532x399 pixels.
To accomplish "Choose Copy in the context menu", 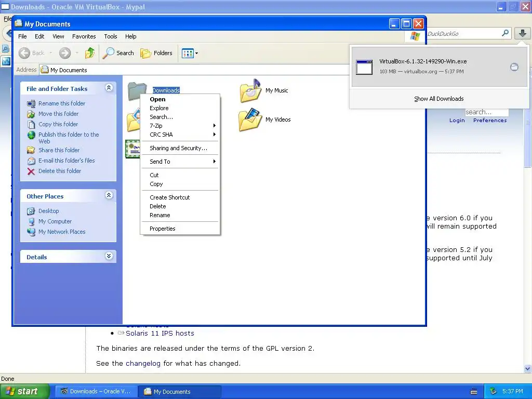I will tap(180, 184).
